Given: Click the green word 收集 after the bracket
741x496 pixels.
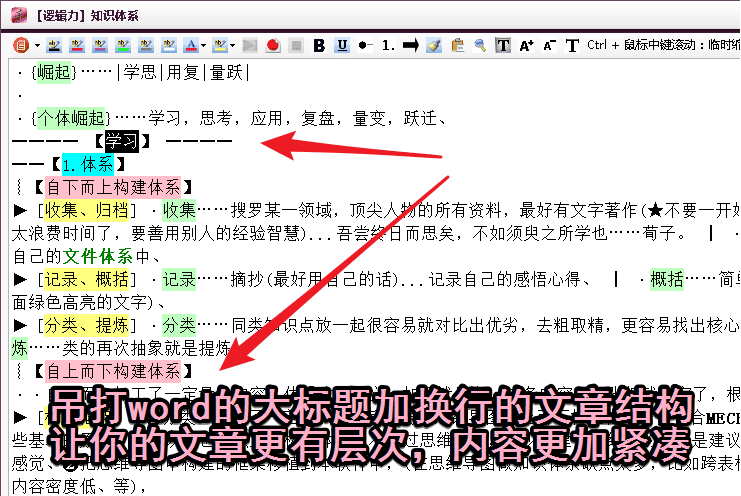Looking at the screenshot, I should (179, 210).
